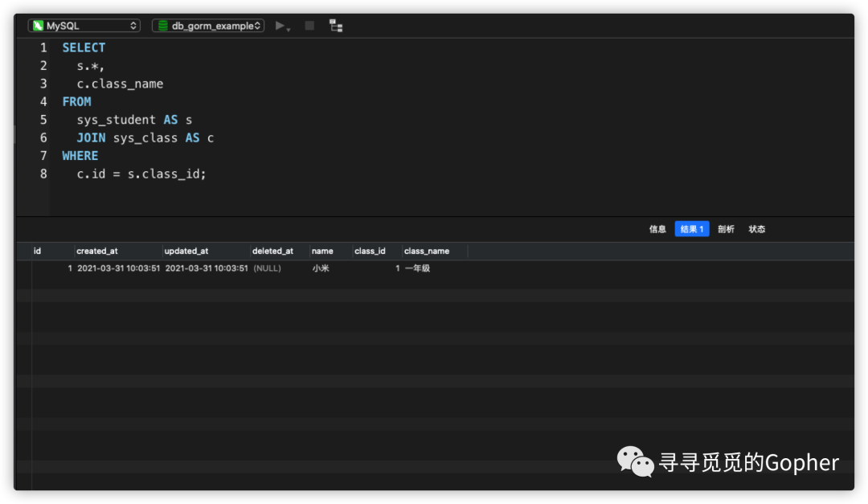Select the created_at value 2021-03-31 10:03:51
Viewport: 868px width, 504px height.
coord(118,268)
